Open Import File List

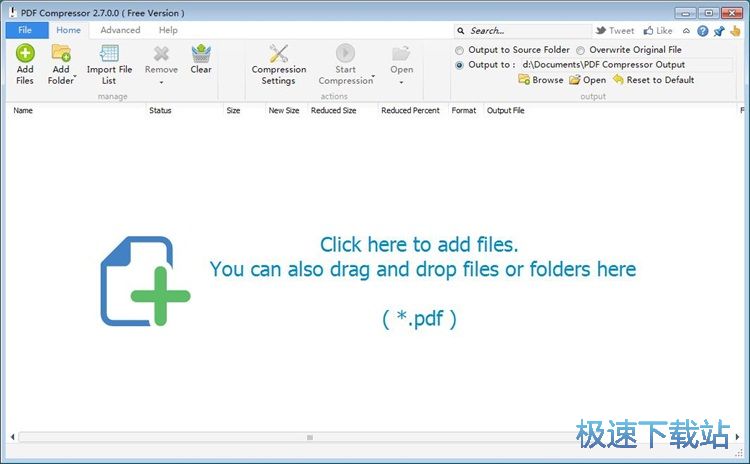tap(109, 66)
